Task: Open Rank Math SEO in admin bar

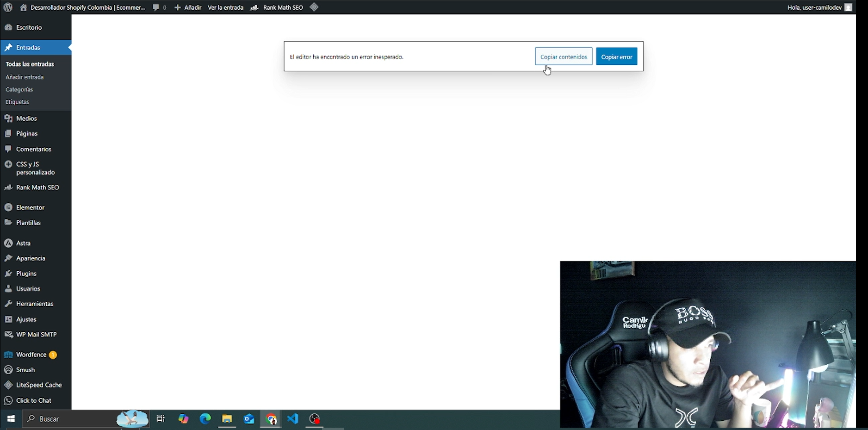Action: point(283,7)
